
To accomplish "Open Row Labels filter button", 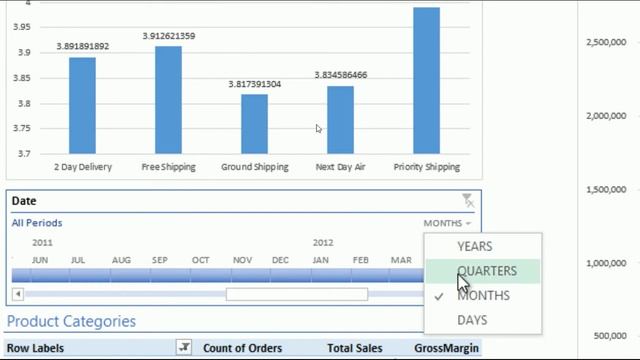I will pyautogui.click(x=184, y=347).
